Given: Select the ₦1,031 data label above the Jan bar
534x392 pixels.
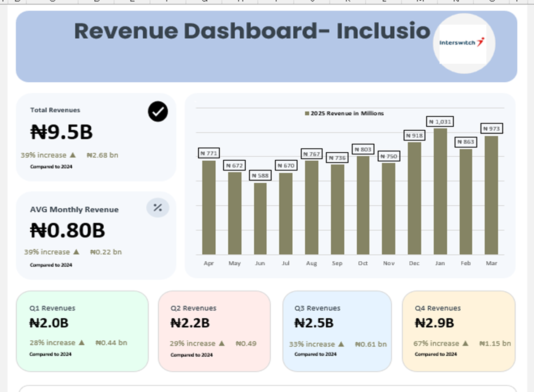Looking at the screenshot, I should click(440, 122).
